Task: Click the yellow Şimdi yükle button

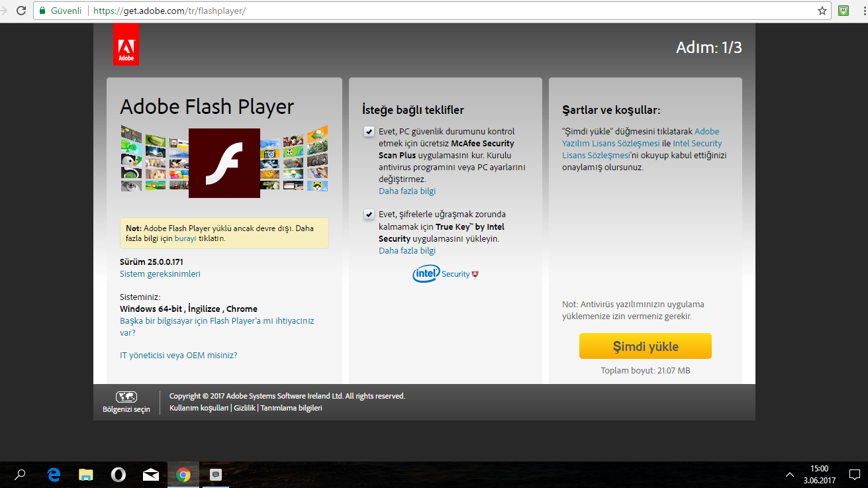Action: (645, 346)
